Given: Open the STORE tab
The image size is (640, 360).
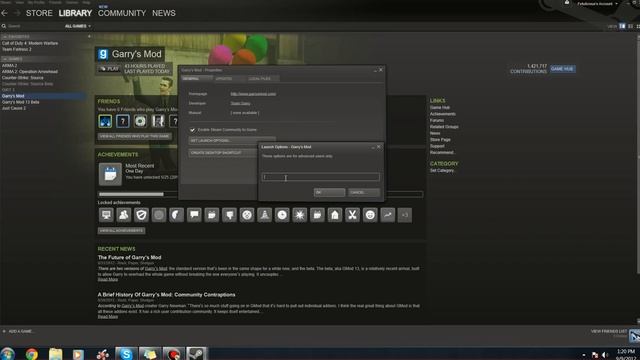Looking at the screenshot, I should tap(39, 13).
